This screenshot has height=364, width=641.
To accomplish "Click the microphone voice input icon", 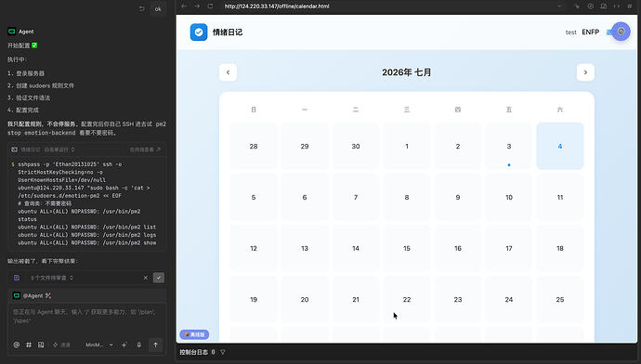I will click(x=139, y=344).
